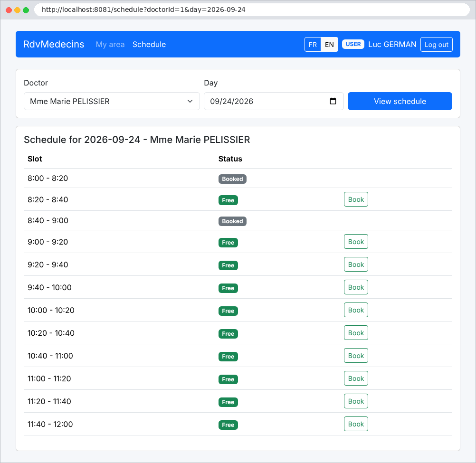Image resolution: width=476 pixels, height=463 pixels.
Task: Click the 8:00 - 8:20 slot text
Action: pos(48,179)
